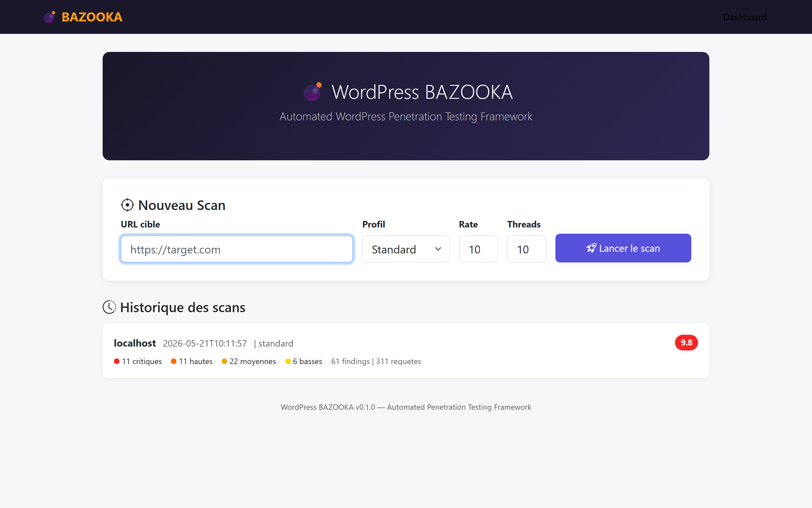This screenshot has height=508, width=812.
Task: Click the 9.8 score badge
Action: (686, 342)
